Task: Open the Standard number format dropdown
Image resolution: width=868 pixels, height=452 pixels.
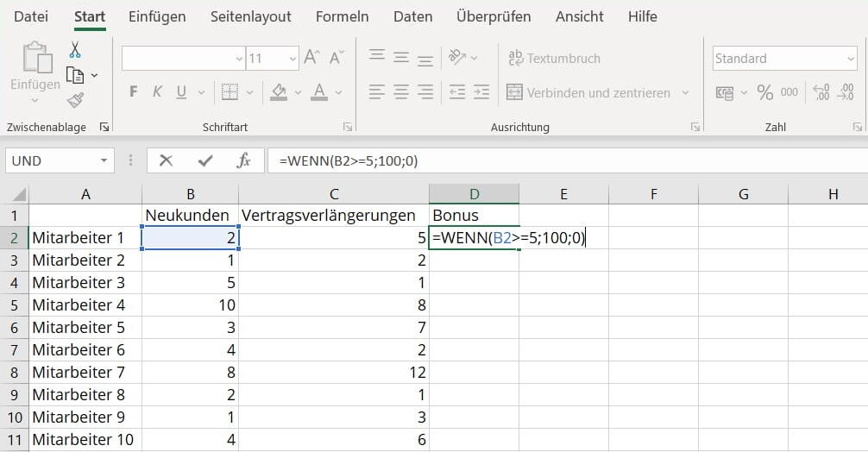Action: (x=851, y=59)
